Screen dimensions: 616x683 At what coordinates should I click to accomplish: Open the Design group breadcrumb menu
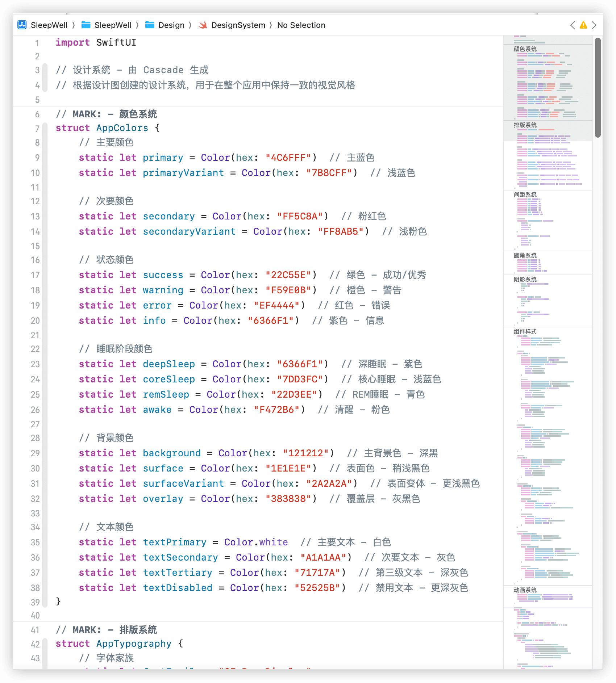click(x=171, y=25)
